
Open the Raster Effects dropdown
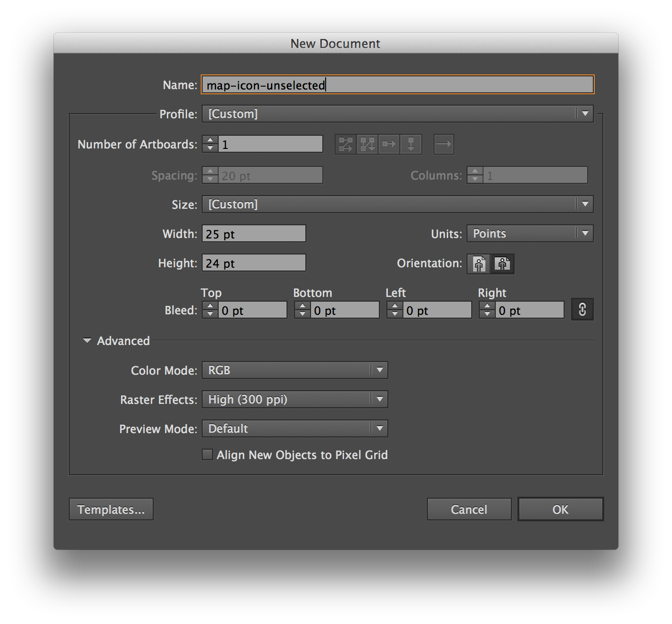tap(379, 399)
